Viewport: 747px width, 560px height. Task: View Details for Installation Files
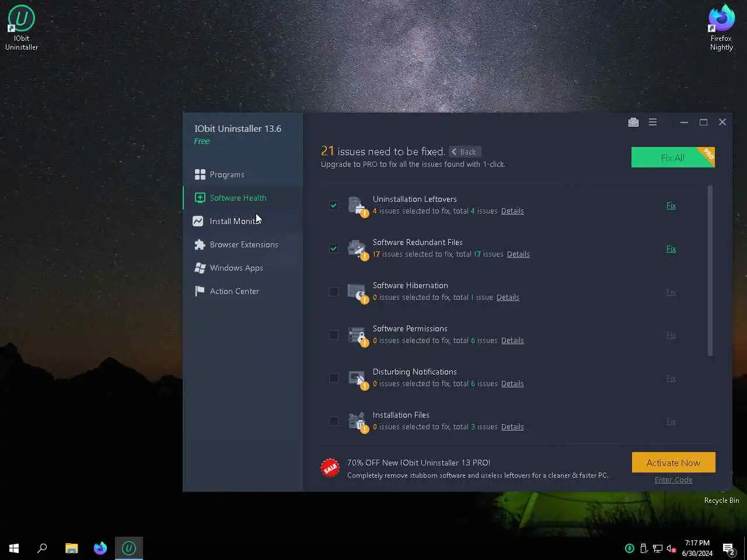coord(512,427)
